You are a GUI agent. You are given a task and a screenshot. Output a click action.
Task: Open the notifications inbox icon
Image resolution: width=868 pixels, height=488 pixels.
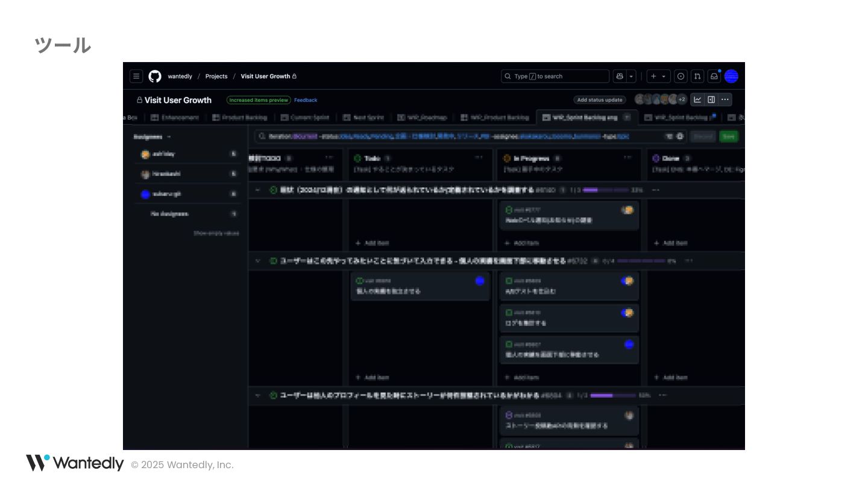(x=714, y=77)
